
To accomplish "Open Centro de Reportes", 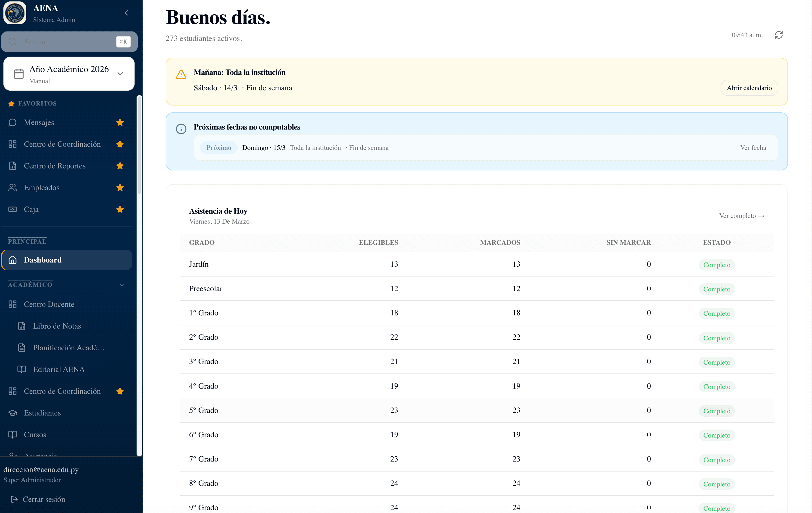I will (x=54, y=166).
